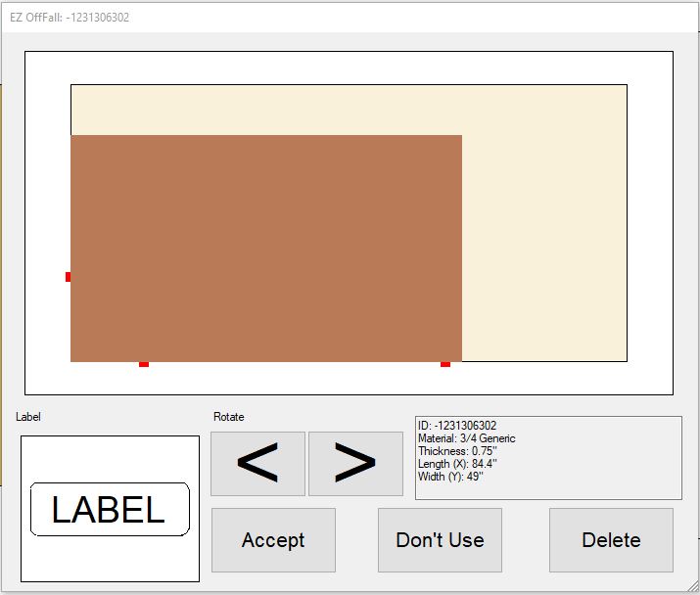This screenshot has height=595, width=700.
Task: Select the bottom-right red marker under the piece
Action: 445,364
